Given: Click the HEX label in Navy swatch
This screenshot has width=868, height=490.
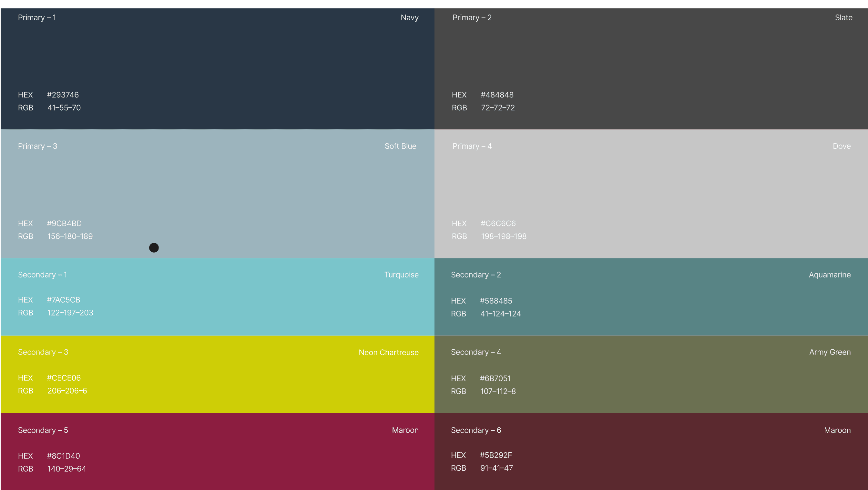Looking at the screenshot, I should click(25, 95).
